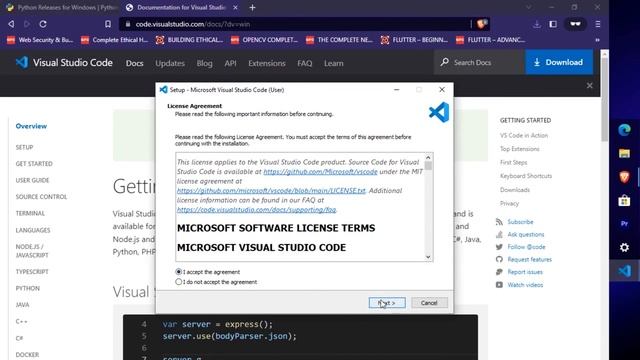Click the GitHub icon beside Request features

[x=499, y=260]
